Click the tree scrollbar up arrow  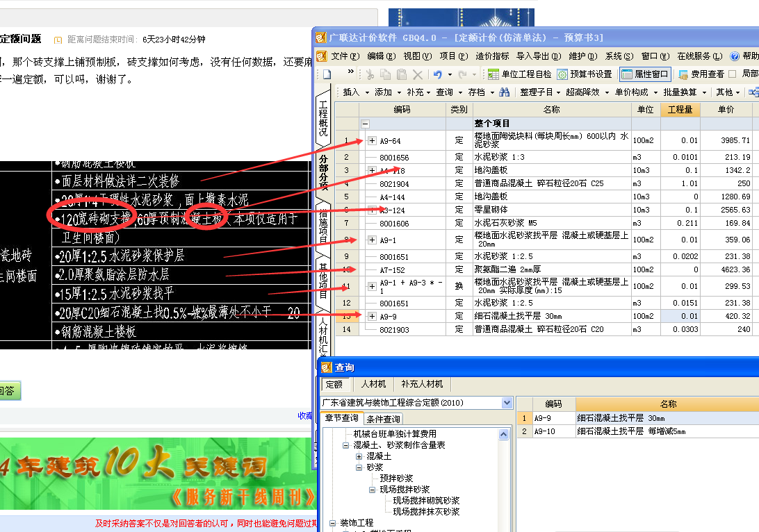503,434
